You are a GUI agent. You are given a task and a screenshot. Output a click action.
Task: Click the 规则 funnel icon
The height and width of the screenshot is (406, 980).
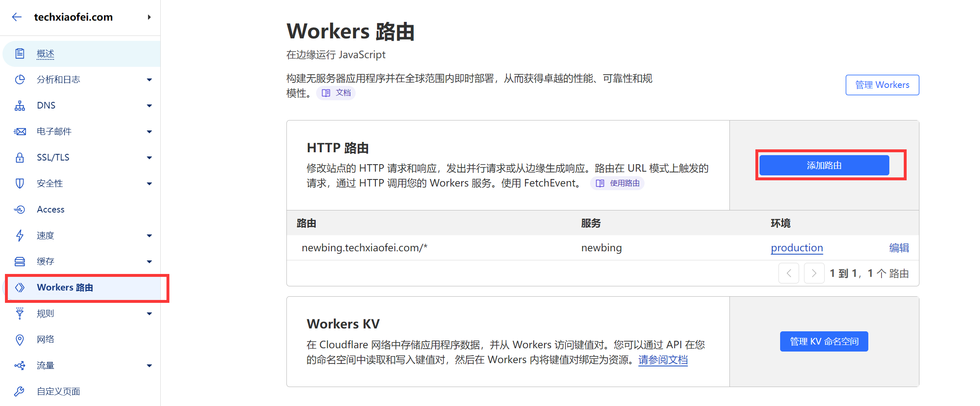20,314
